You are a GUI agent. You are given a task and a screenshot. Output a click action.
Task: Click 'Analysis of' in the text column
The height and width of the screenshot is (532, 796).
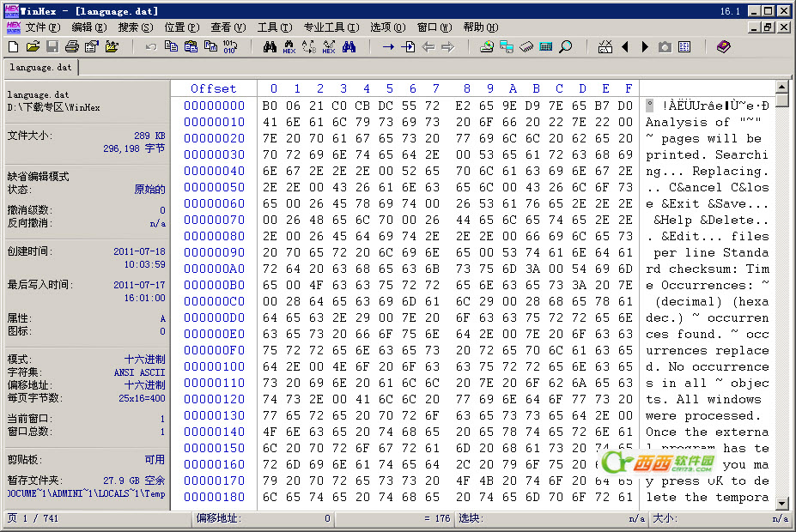[x=687, y=122]
